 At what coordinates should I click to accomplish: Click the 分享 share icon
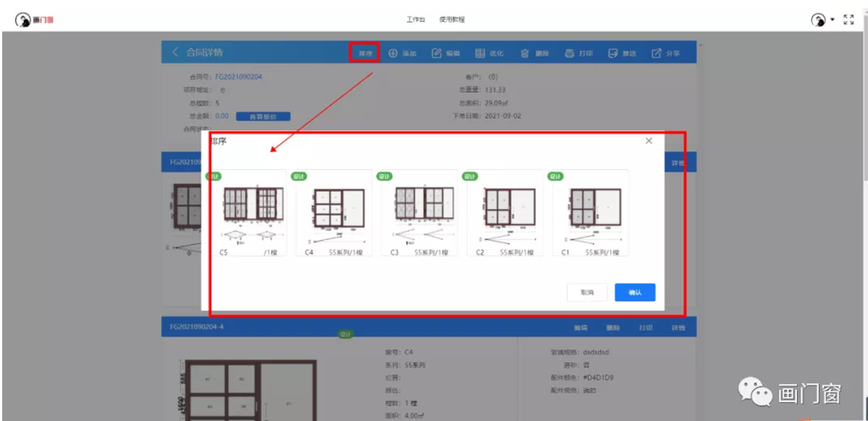[x=656, y=53]
